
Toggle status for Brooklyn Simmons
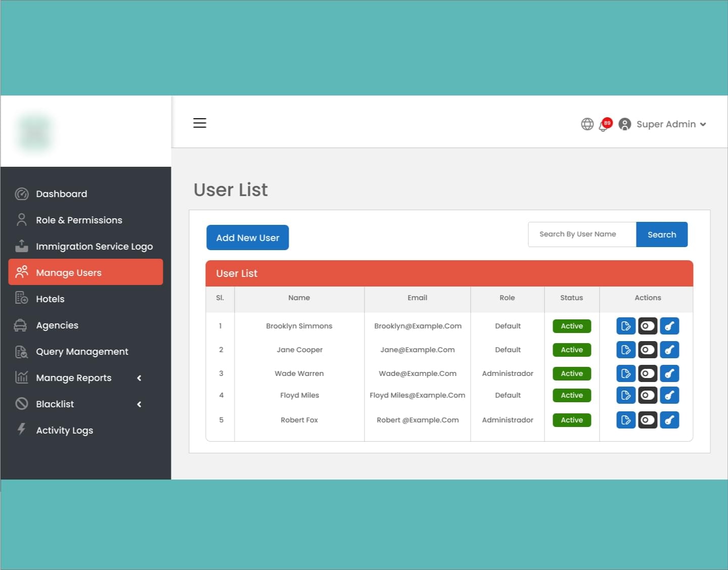pyautogui.click(x=648, y=326)
